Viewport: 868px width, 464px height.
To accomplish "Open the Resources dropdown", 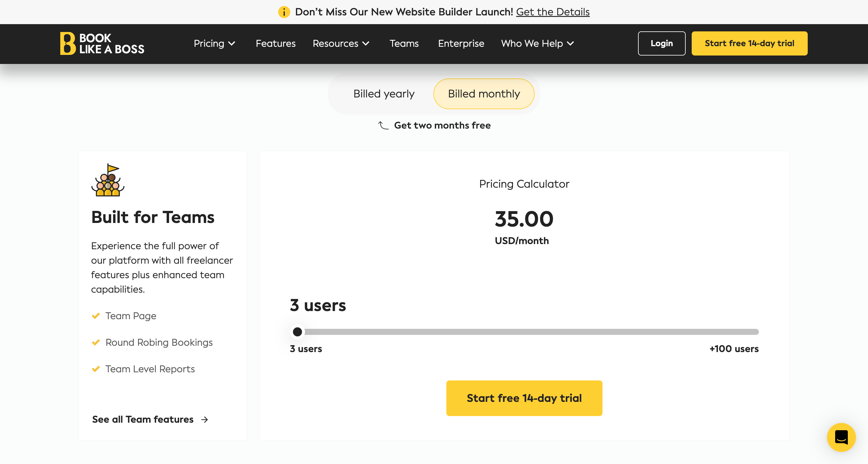I will click(x=341, y=43).
